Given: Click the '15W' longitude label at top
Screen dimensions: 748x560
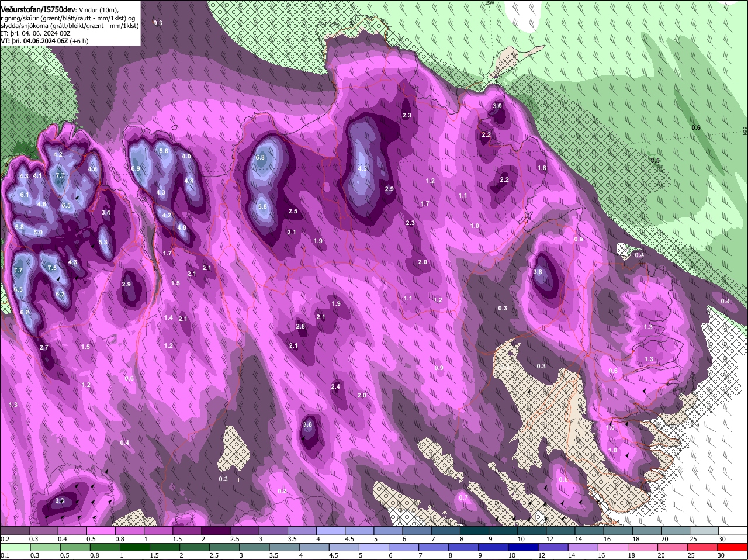Looking at the screenshot, I should [x=489, y=4].
